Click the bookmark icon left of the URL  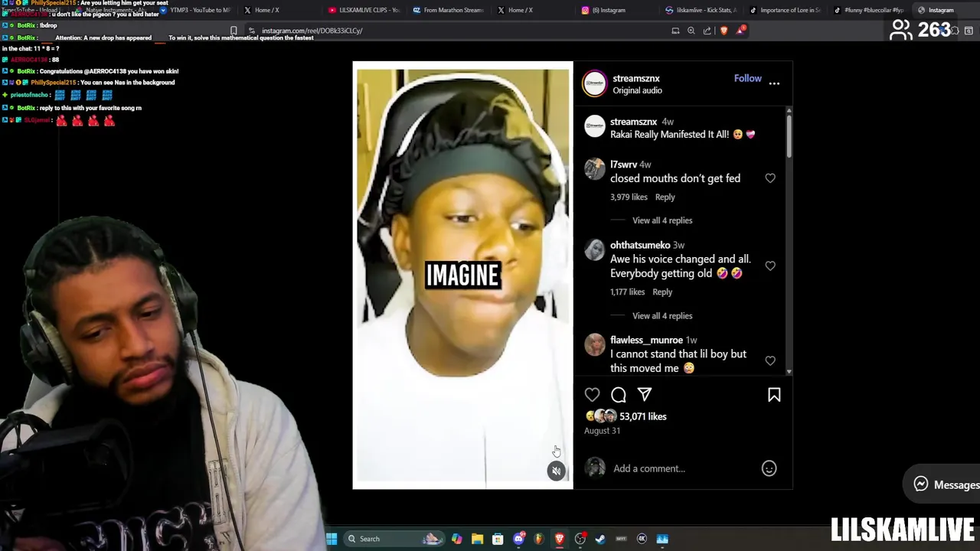pyautogui.click(x=234, y=31)
